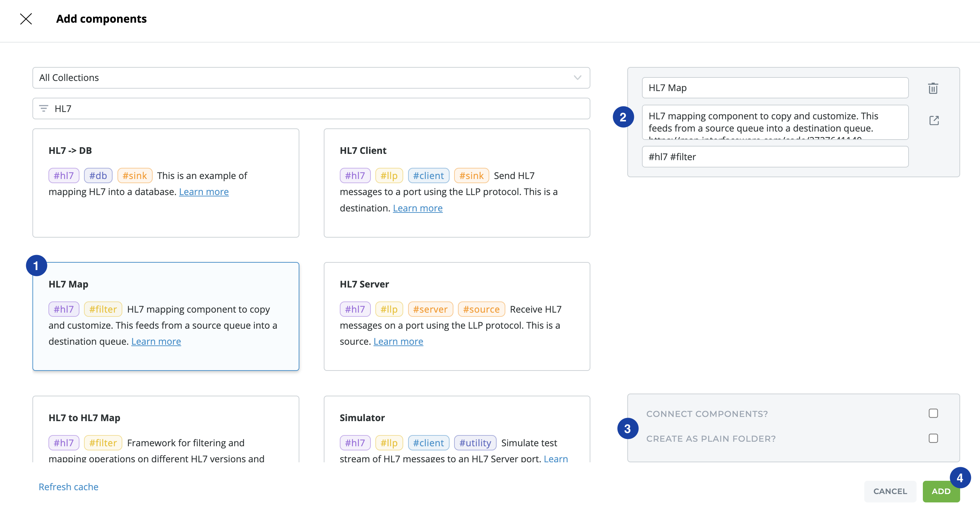Image resolution: width=980 pixels, height=508 pixels.
Task: Click dropdown chevron of All Collections
Action: tap(577, 78)
